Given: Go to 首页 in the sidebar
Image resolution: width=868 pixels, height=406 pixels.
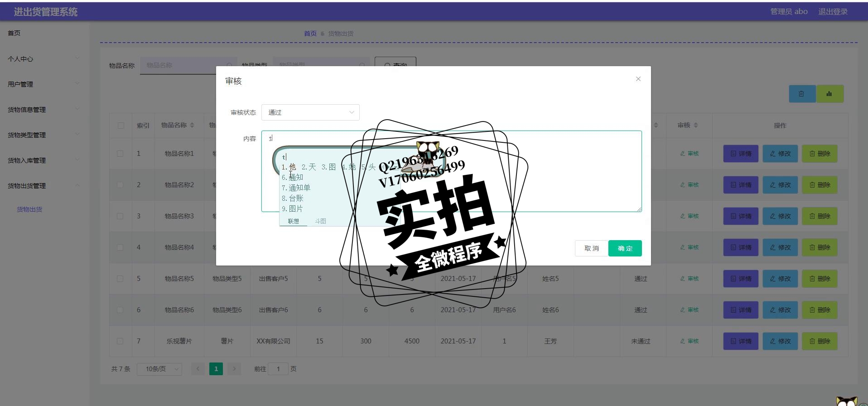Looking at the screenshot, I should point(14,33).
